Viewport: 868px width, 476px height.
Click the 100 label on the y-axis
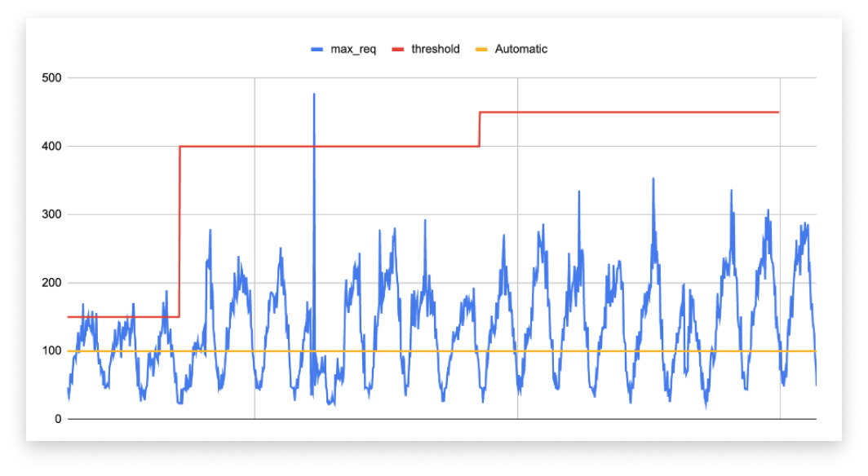click(53, 351)
